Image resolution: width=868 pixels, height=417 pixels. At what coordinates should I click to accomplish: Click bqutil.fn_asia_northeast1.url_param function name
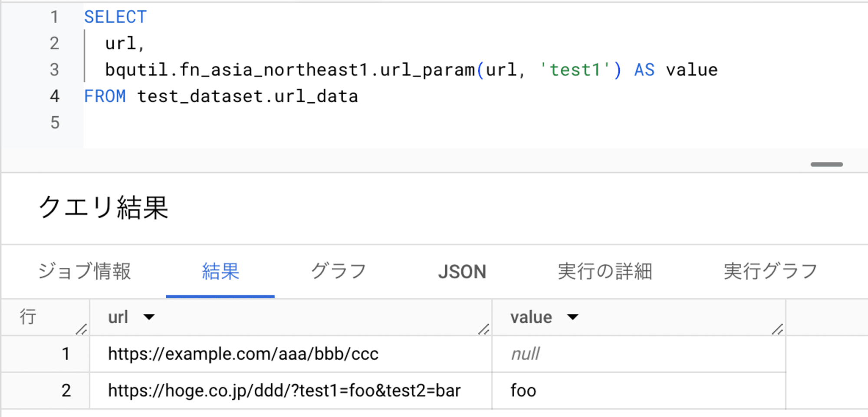290,70
